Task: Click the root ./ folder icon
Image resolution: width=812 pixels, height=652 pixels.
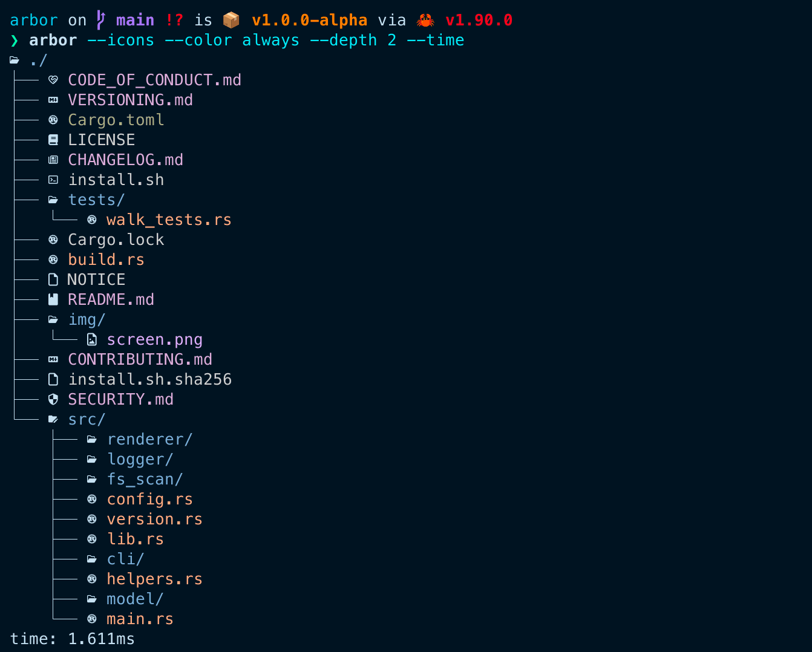Action: (15, 60)
